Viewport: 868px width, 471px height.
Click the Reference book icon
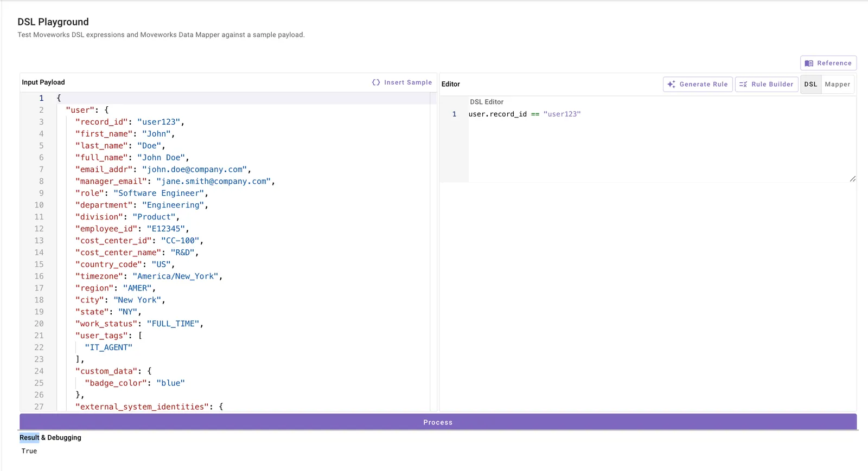809,63
